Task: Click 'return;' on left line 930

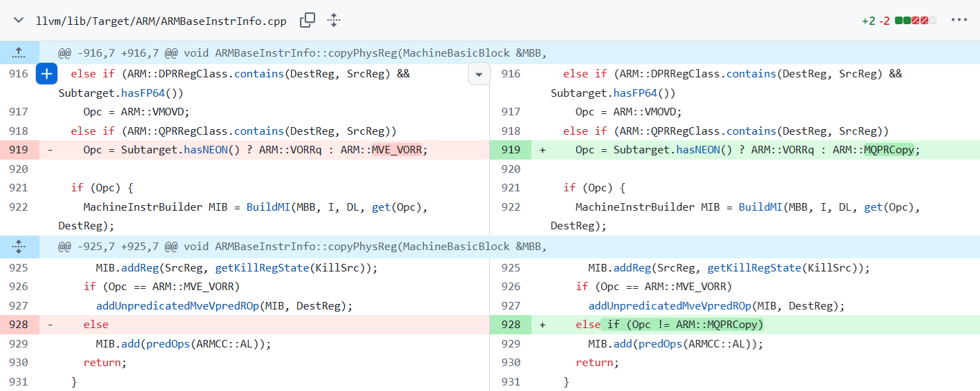Action: pyautogui.click(x=106, y=363)
